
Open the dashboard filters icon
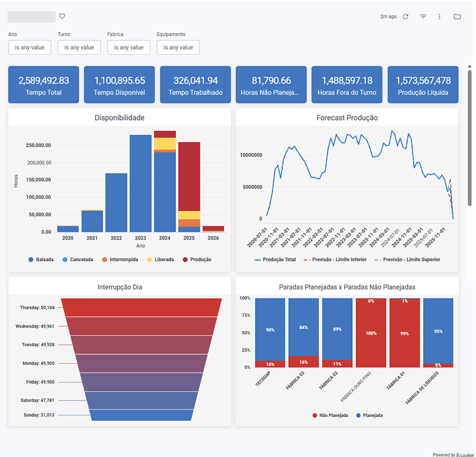tap(423, 17)
